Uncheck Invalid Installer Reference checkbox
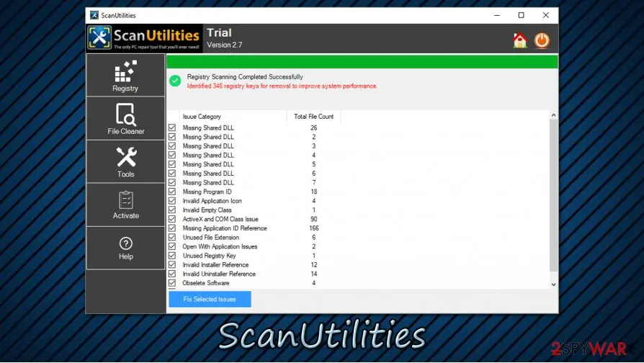The height and width of the screenshot is (363, 644). (172, 265)
